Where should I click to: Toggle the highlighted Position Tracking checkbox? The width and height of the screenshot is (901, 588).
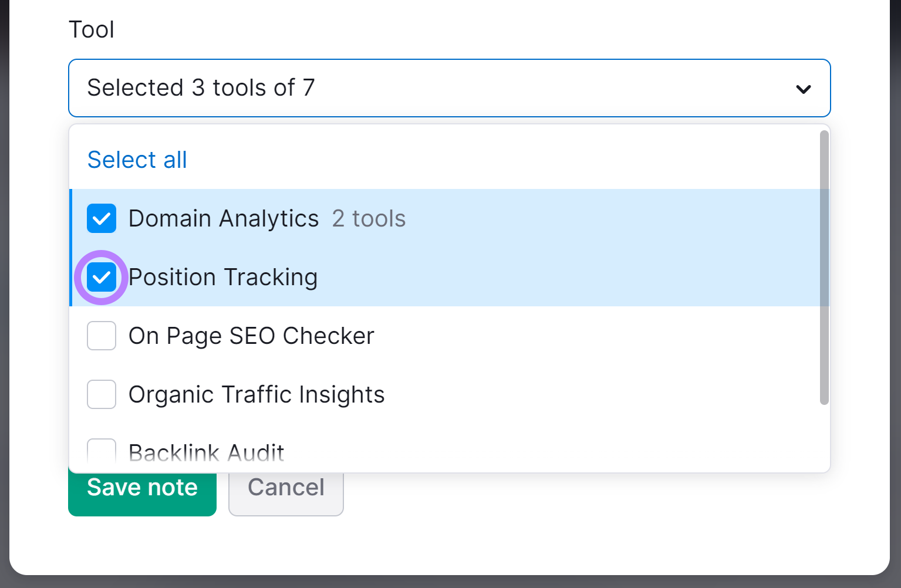[x=101, y=277]
